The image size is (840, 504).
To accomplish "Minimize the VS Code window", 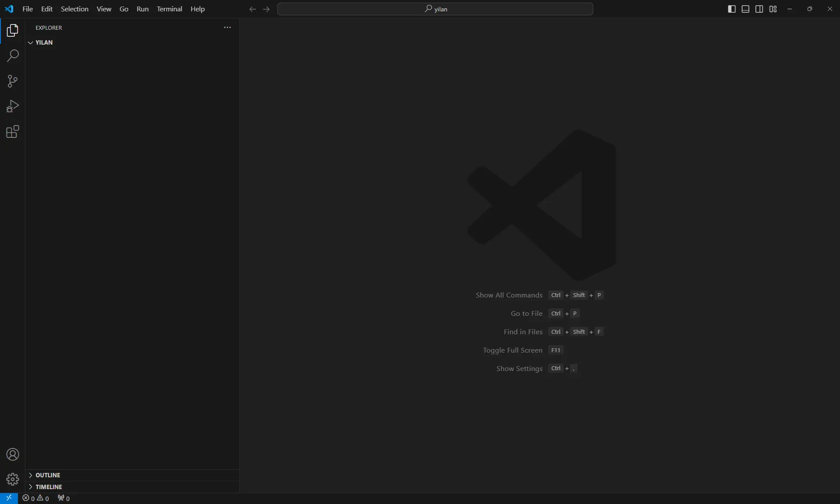I will (790, 9).
